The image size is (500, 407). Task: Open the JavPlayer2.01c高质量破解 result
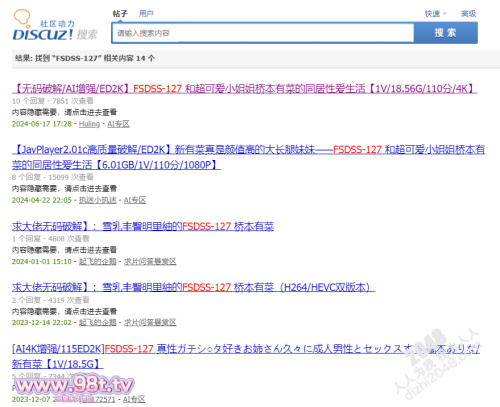click(248, 157)
